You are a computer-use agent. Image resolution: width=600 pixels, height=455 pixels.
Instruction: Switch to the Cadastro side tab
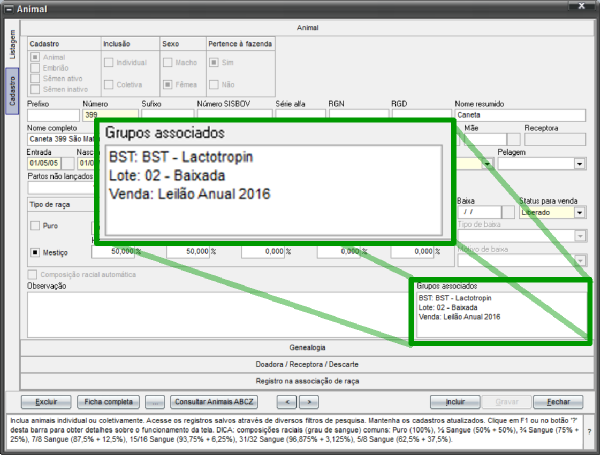click(x=12, y=91)
